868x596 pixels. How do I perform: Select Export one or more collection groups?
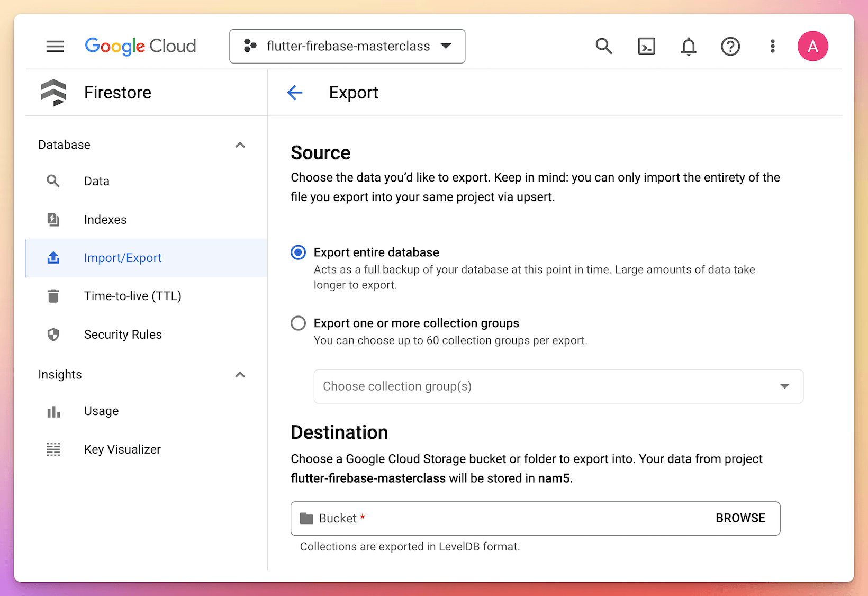pos(299,323)
